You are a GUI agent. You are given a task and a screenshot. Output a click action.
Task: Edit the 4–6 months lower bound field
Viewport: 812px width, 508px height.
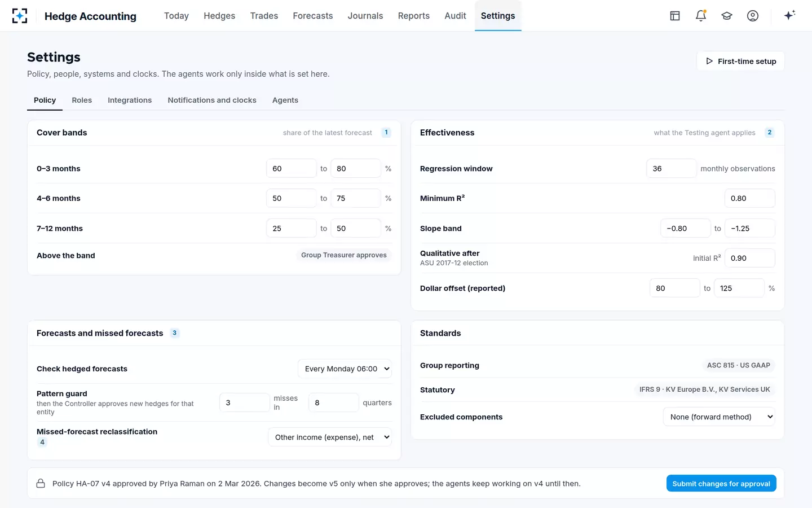tap(292, 198)
